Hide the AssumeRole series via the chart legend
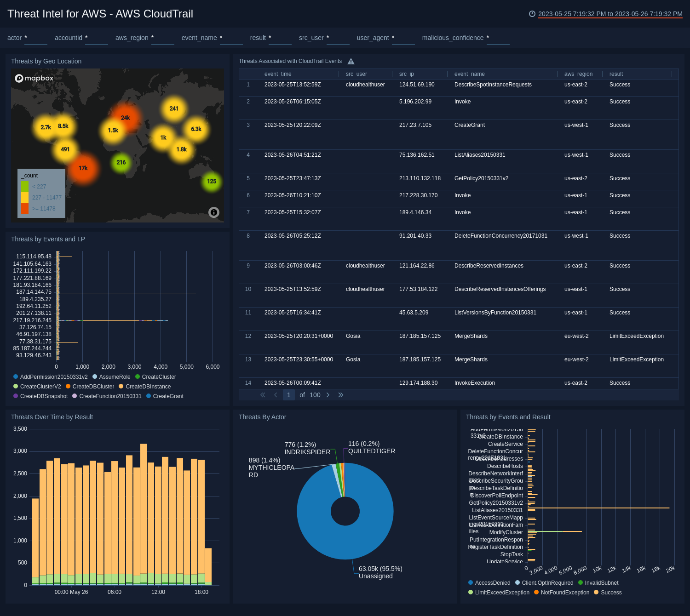Image resolution: width=690 pixels, height=616 pixels. [x=112, y=376]
